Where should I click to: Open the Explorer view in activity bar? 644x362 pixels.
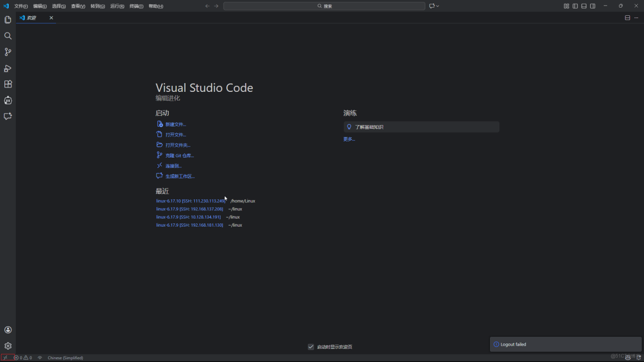point(8,20)
